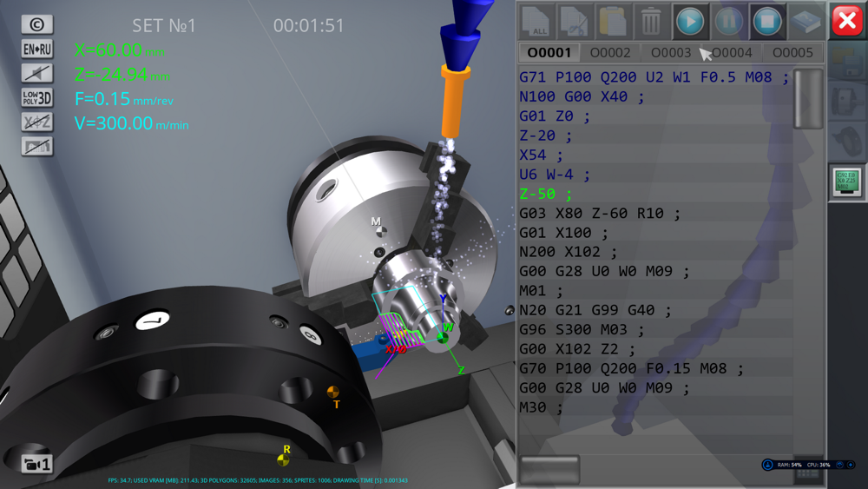
Task: Open the O0003 program tab
Action: [671, 53]
